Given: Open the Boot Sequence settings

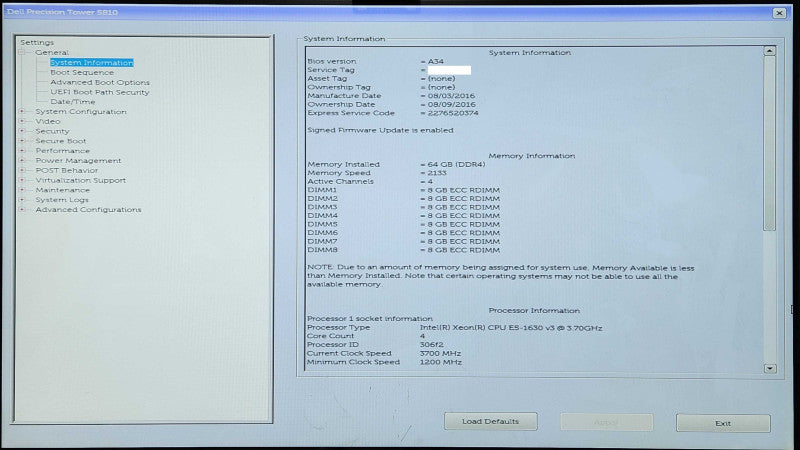Looking at the screenshot, I should coord(82,72).
